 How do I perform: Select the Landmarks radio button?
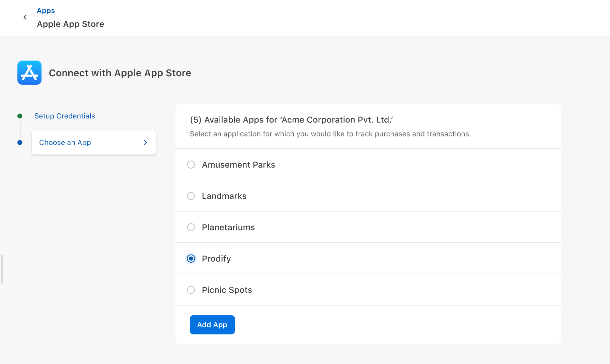point(191,196)
